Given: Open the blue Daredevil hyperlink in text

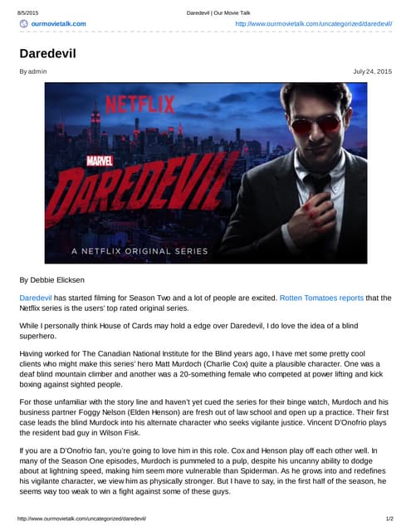Looking at the screenshot, I should pos(36,298).
